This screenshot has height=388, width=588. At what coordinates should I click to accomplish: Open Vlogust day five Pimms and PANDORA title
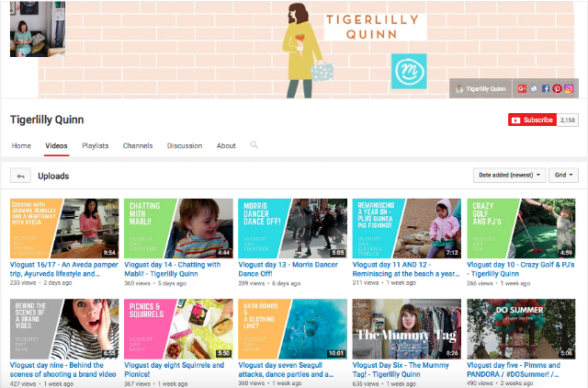514,370
